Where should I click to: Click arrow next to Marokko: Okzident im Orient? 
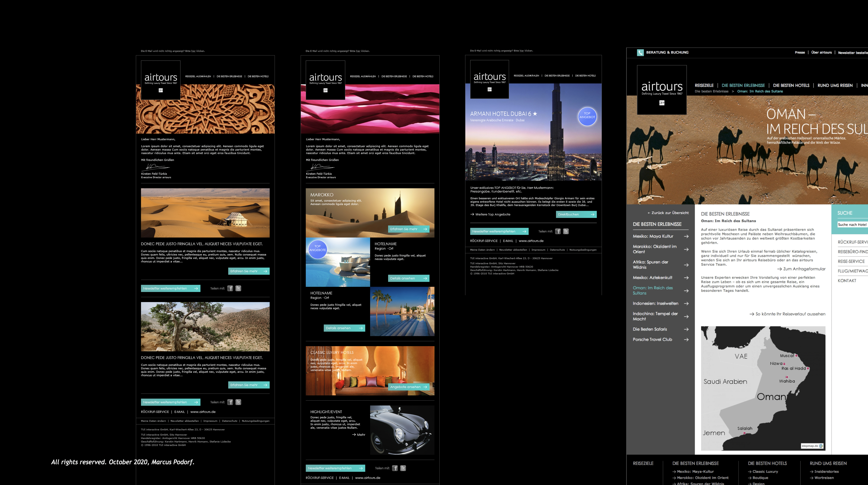[x=686, y=250]
